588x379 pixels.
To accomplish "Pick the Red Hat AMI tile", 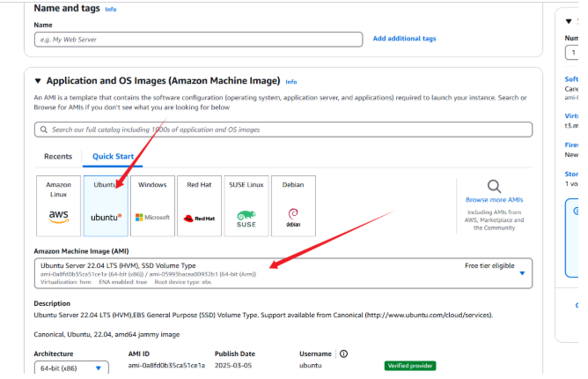I will click(200, 206).
